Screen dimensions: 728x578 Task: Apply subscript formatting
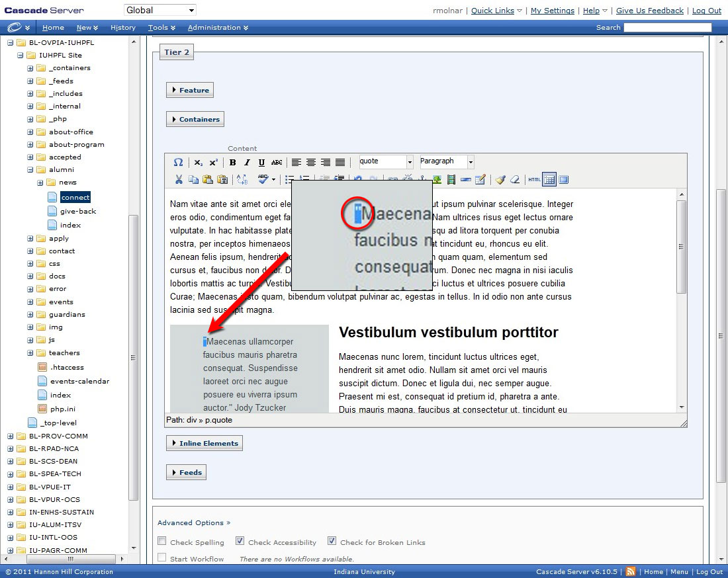point(199,163)
